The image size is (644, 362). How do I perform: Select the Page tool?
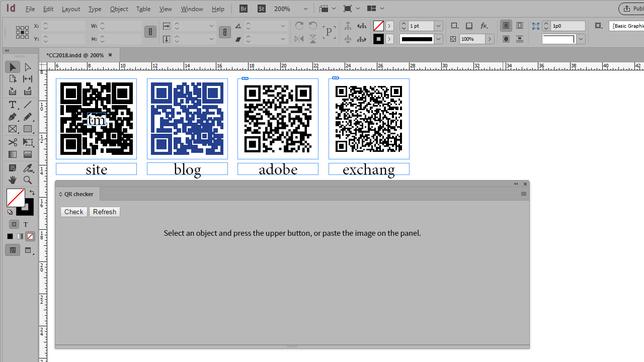13,79
